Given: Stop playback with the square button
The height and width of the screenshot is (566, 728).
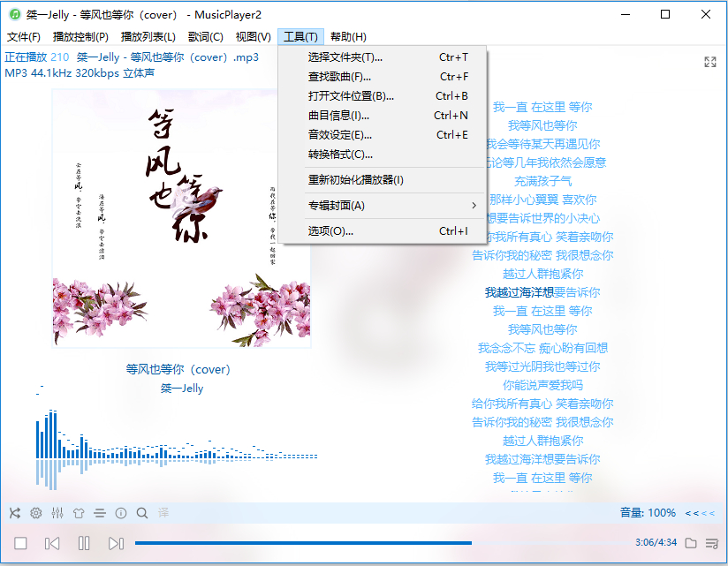Looking at the screenshot, I should click(x=20, y=543).
